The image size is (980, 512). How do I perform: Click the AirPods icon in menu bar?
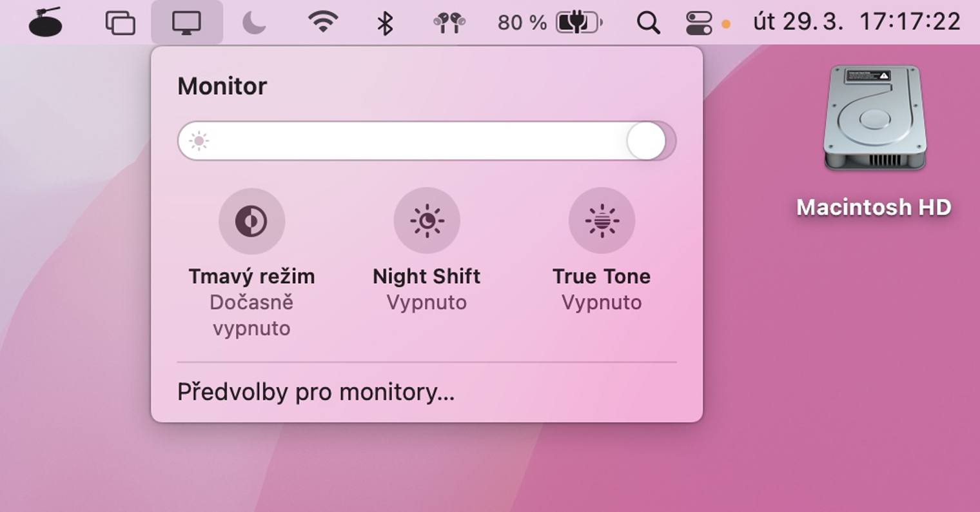click(449, 23)
